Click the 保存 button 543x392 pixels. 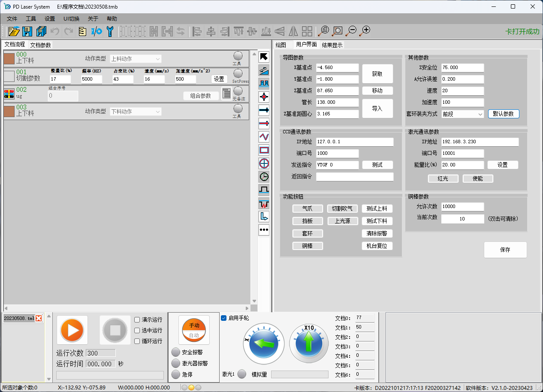click(505, 250)
